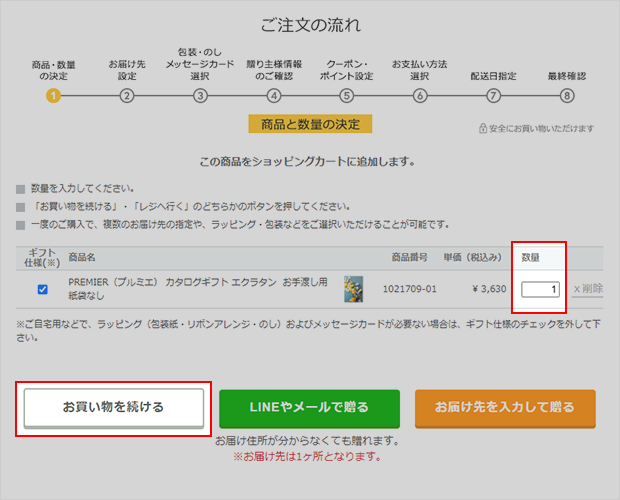Click the 贈り主様情報のご確認 step label

(x=274, y=70)
